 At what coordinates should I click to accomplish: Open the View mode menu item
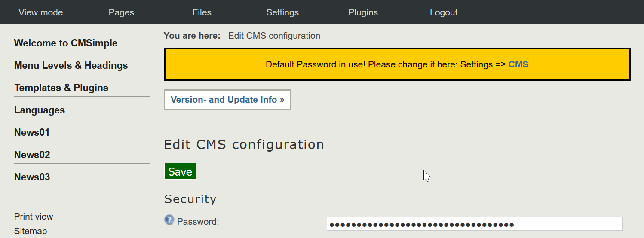[x=41, y=12]
